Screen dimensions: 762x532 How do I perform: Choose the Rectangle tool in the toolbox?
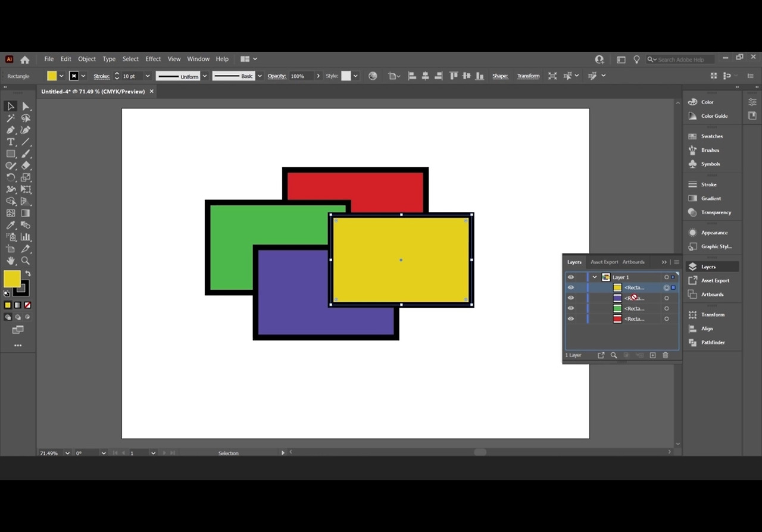tap(11, 154)
